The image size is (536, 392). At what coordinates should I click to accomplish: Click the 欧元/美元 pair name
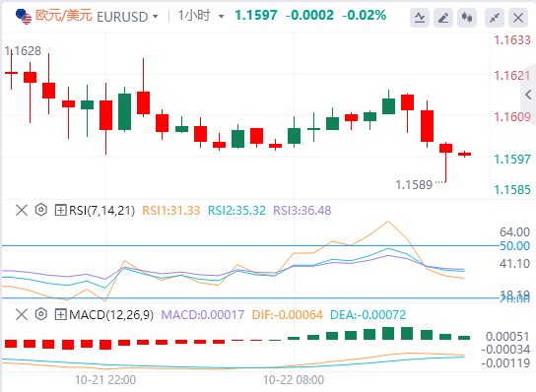click(x=64, y=16)
